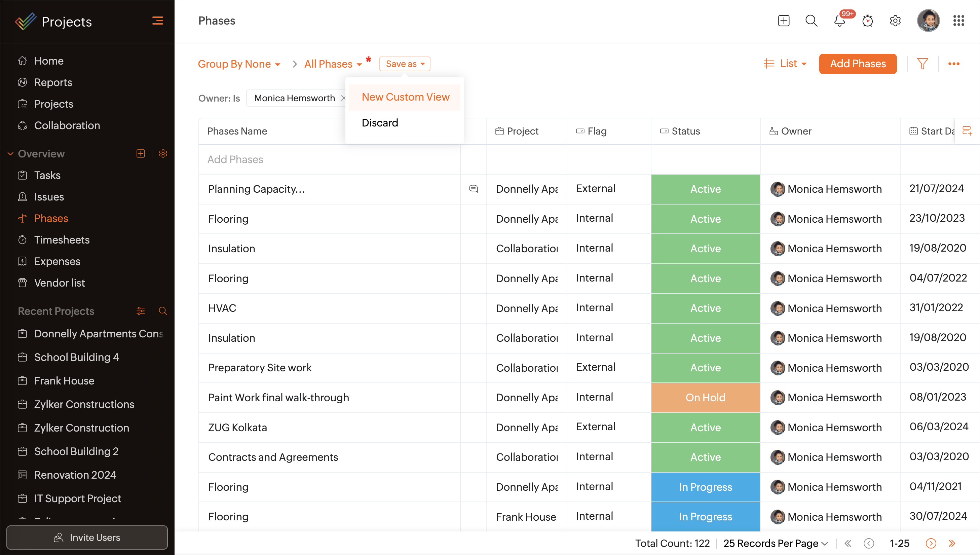This screenshot has width=980, height=555.
Task: Click the Invite Users button
Action: (x=87, y=538)
